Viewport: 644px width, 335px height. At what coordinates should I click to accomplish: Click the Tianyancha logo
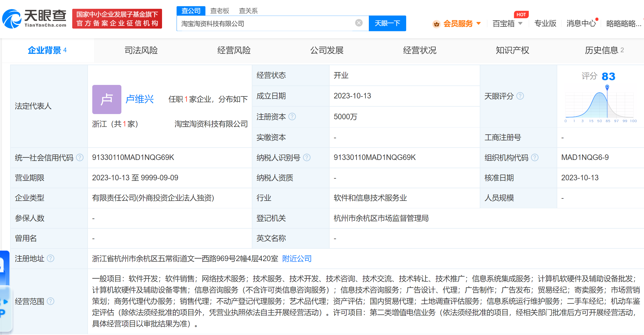click(34, 19)
